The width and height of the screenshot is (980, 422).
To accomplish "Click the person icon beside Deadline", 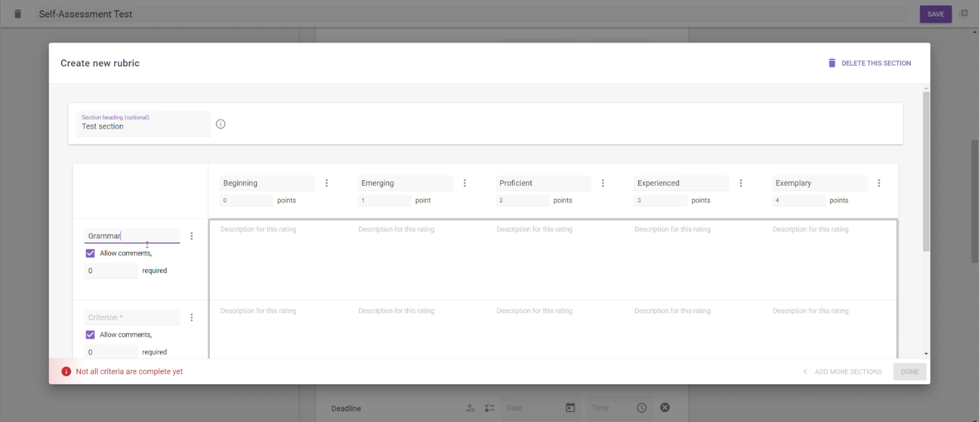I will (470, 408).
